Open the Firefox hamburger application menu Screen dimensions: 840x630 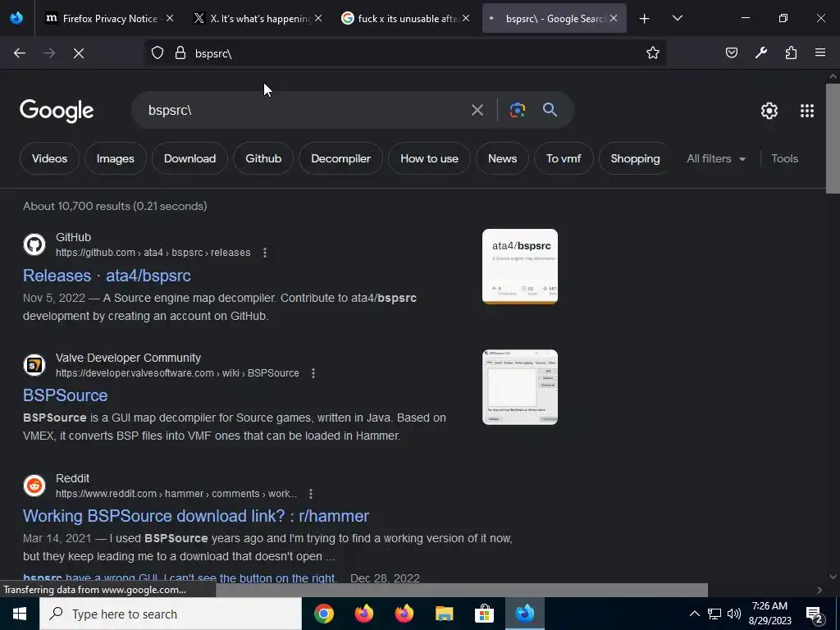point(820,53)
